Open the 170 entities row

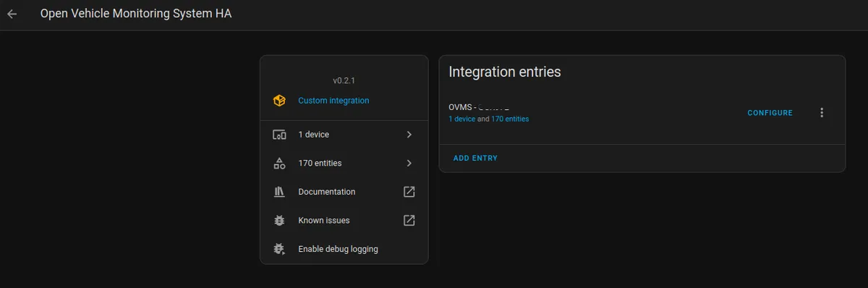(344, 163)
